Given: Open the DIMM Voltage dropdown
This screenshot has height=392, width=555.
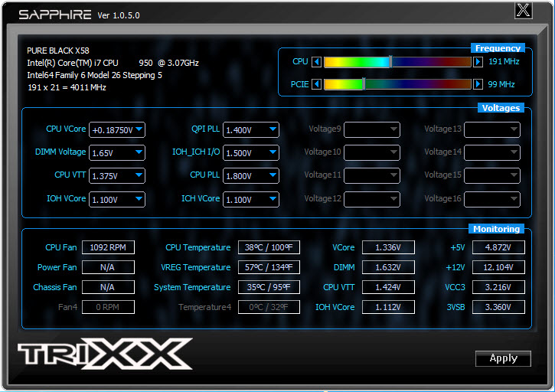Looking at the screenshot, I should 117,152.
